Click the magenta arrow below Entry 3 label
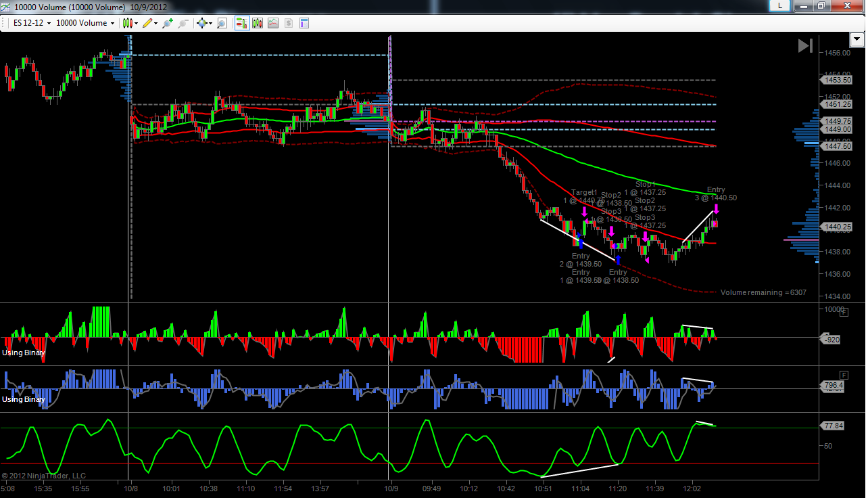This screenshot has height=498, width=868. pyautogui.click(x=716, y=210)
